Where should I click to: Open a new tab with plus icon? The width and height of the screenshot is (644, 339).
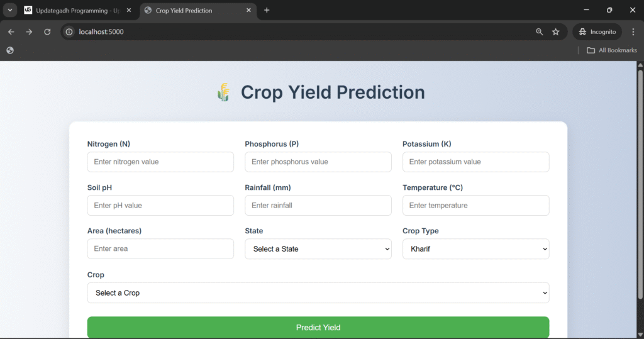(267, 10)
